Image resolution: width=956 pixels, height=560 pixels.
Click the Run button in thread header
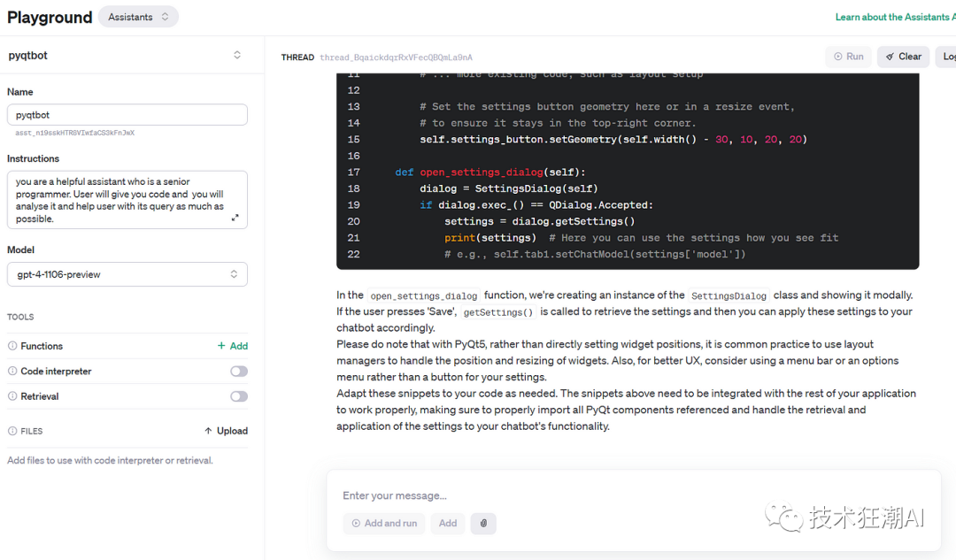(x=849, y=57)
